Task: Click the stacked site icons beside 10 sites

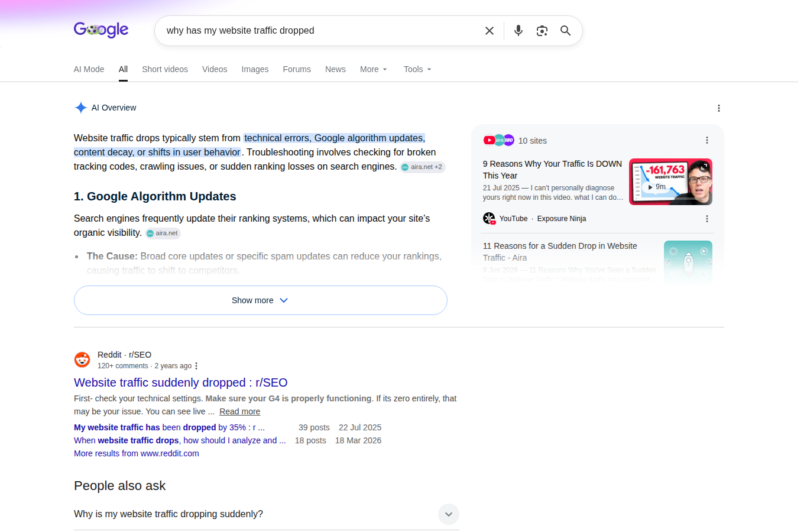Action: tap(499, 140)
